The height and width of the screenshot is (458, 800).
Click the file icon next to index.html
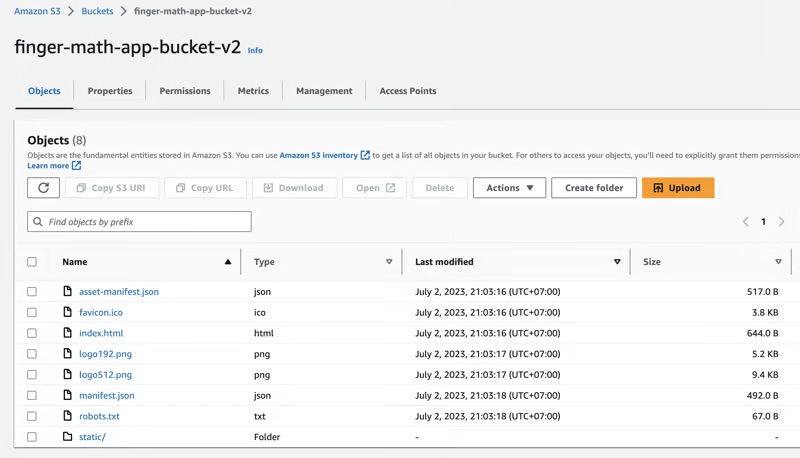coord(67,333)
